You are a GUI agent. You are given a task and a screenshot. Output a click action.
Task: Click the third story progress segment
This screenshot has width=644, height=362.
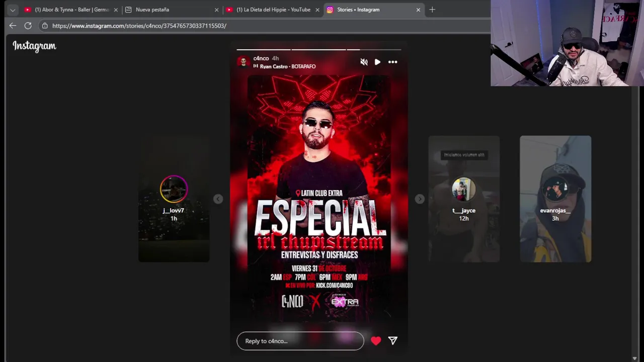[374, 50]
